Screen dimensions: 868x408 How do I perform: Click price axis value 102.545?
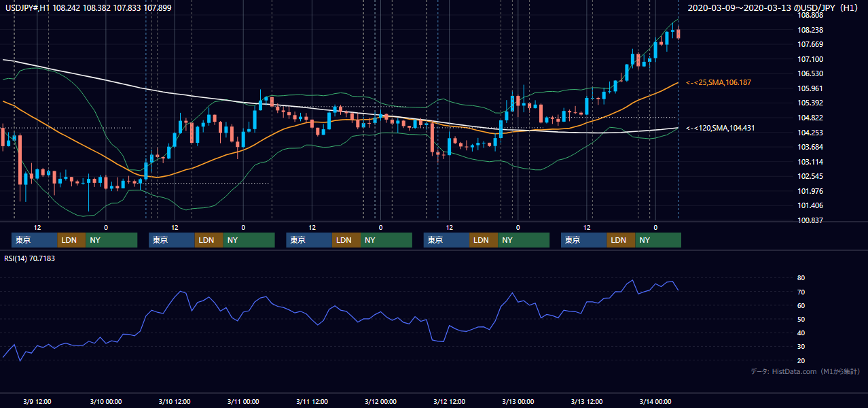tap(810, 177)
